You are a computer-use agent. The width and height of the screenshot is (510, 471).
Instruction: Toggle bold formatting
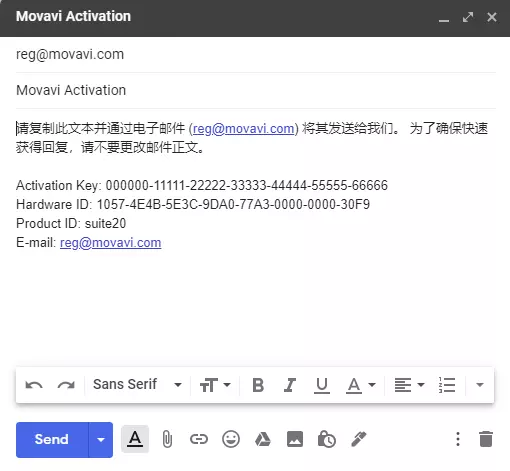(258, 385)
